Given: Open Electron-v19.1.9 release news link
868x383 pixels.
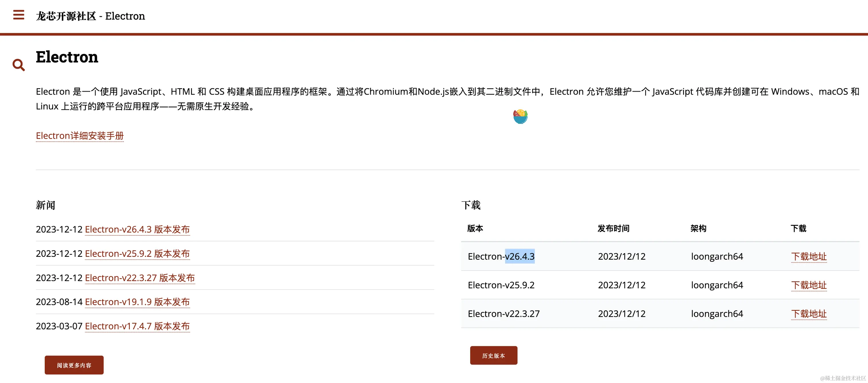Looking at the screenshot, I should point(137,302).
